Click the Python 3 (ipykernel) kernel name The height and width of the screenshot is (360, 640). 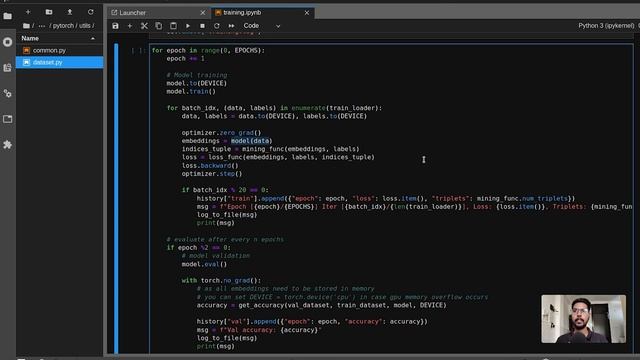tap(606, 26)
